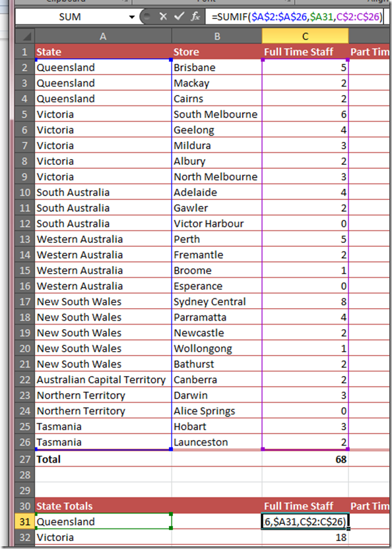Viewport: 392px width, 549px height.
Task: Select the Broome cell
Action: 217,271
